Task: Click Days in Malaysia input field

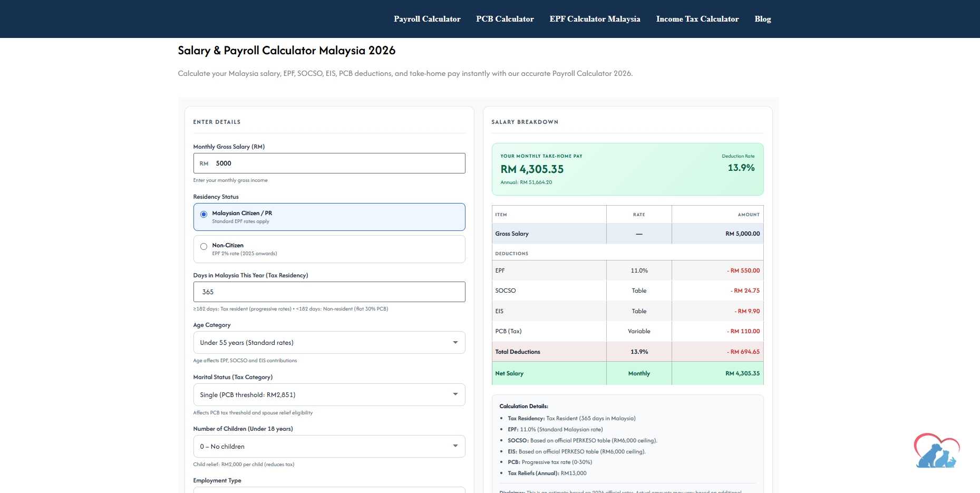Action: coord(329,292)
